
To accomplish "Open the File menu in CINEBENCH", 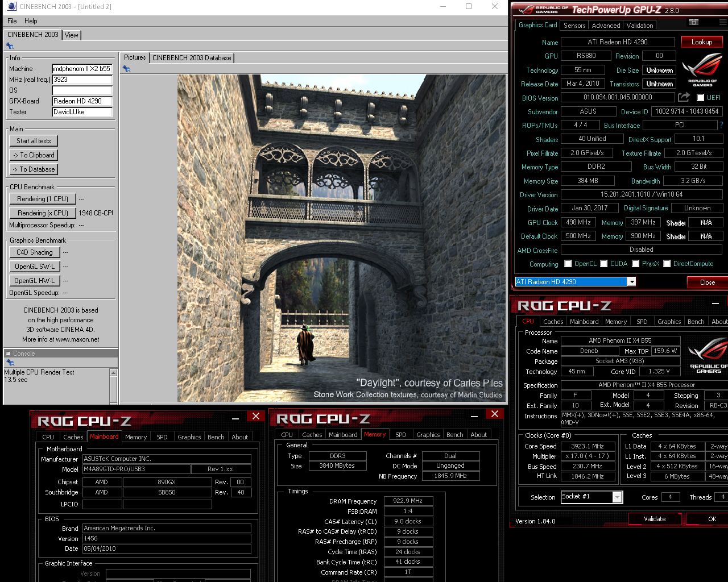I will coord(12,21).
